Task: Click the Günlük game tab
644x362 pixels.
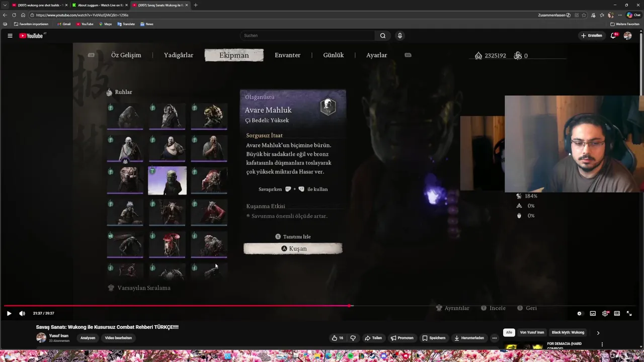Action: coord(334,55)
